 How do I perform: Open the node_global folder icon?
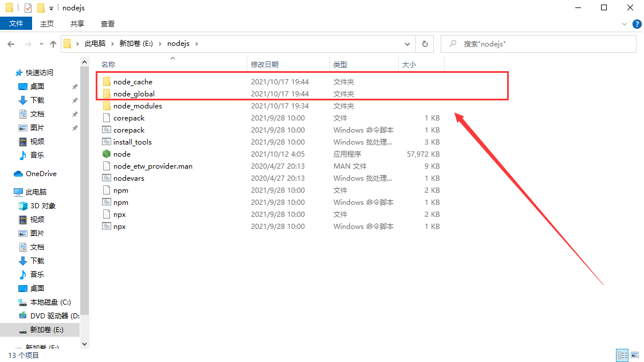click(107, 94)
